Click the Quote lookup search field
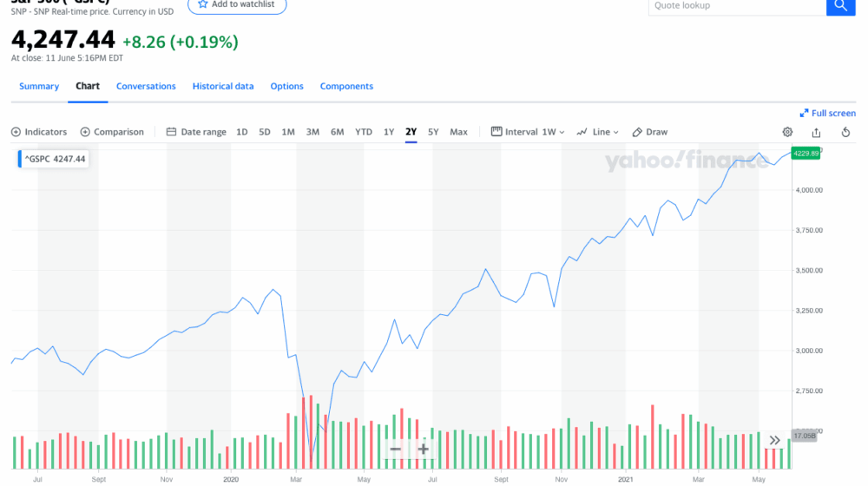 coord(736,6)
